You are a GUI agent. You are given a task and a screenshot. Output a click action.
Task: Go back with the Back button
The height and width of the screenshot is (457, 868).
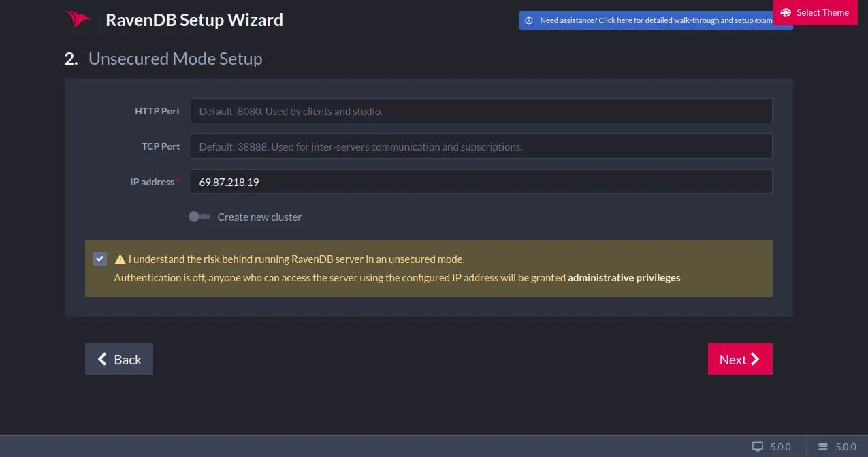coord(119,359)
